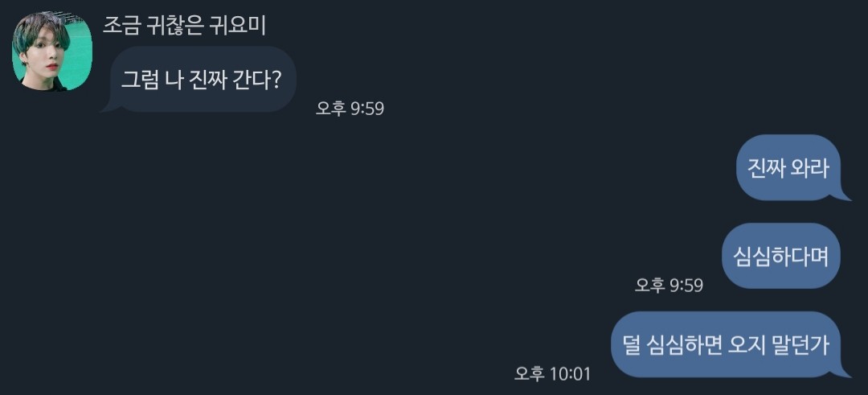The width and height of the screenshot is (868, 395).
Task: Click the received message's 오후 9:59 timestamp
Action: [350, 109]
